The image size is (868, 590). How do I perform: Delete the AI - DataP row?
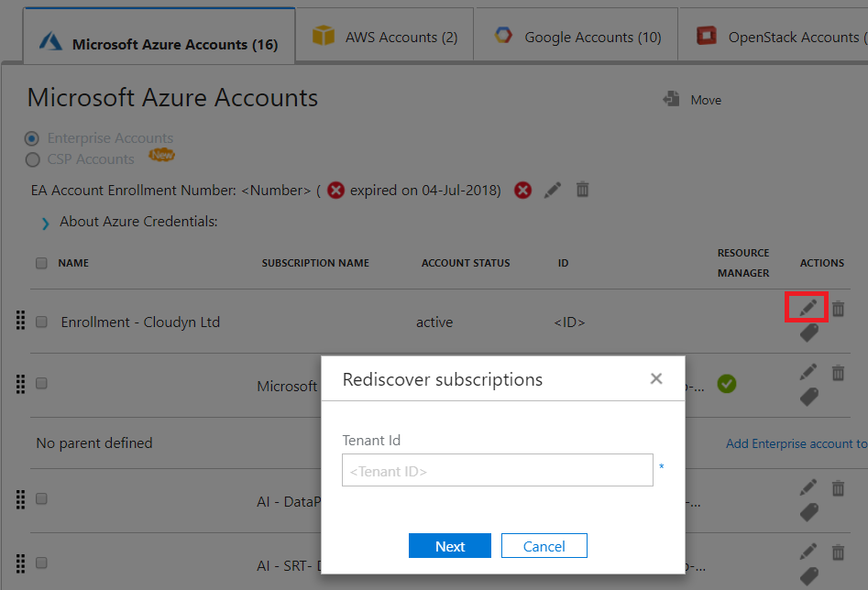(838, 488)
